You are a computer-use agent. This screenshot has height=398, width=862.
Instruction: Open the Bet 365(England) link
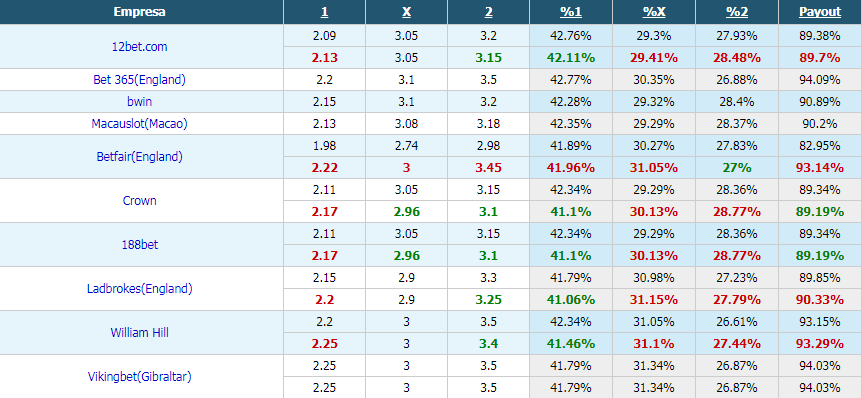point(140,80)
